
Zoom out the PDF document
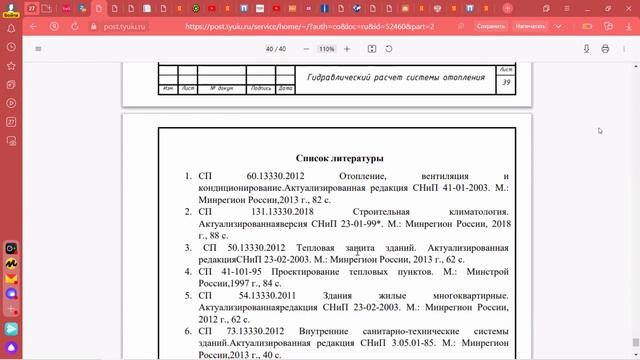[307, 49]
